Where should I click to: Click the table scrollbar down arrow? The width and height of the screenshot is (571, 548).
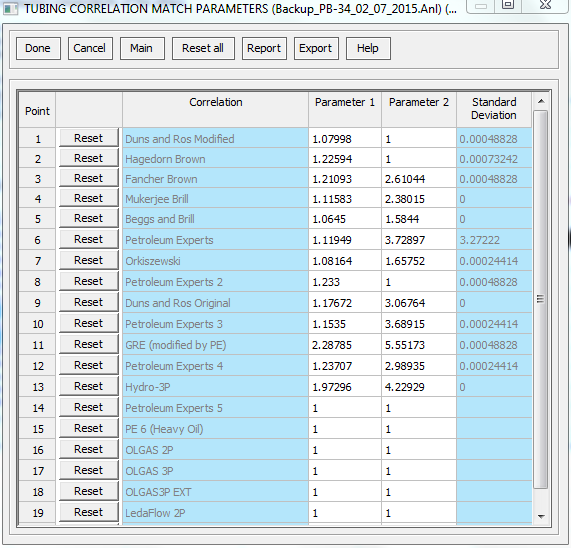[x=541, y=516]
